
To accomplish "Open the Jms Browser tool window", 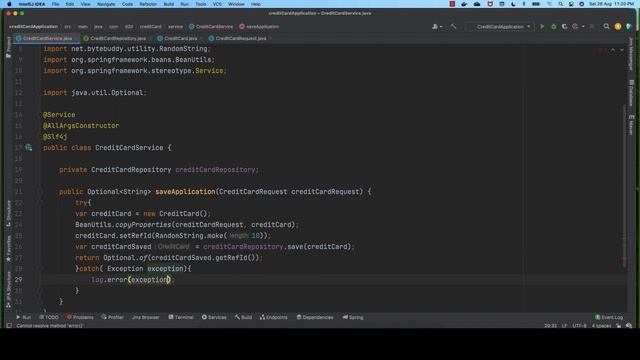I will coord(145,317).
